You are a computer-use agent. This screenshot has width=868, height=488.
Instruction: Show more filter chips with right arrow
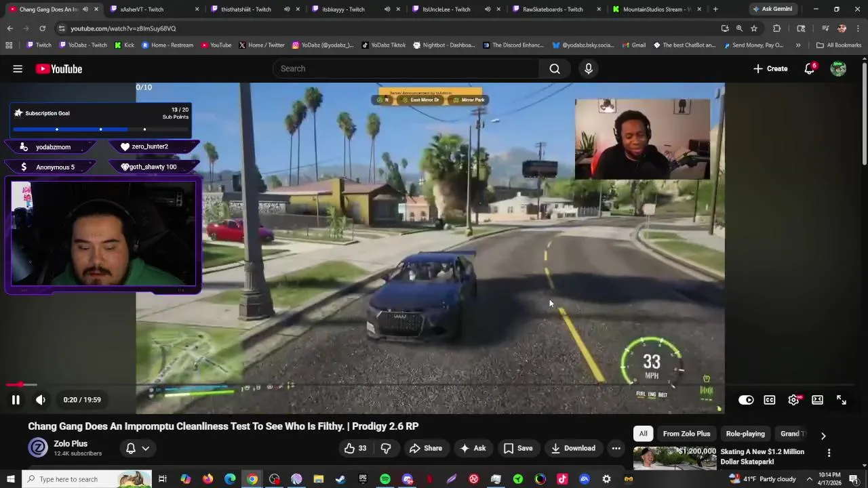[x=823, y=435]
